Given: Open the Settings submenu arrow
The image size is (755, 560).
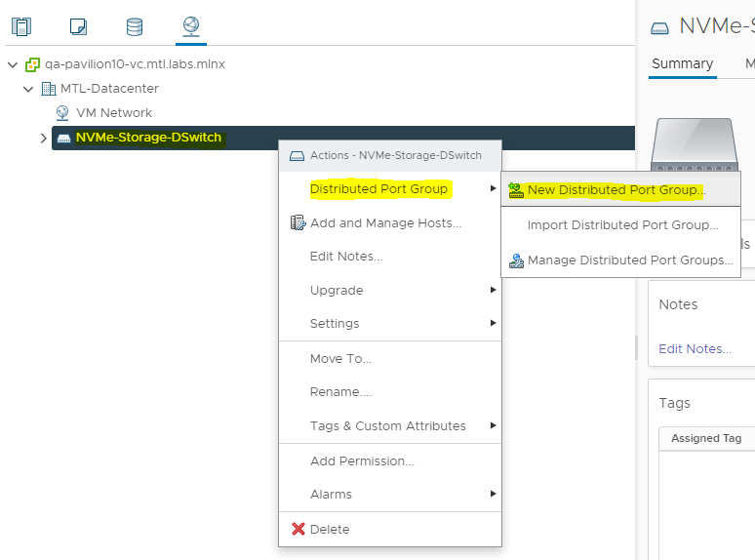Looking at the screenshot, I should [x=493, y=323].
